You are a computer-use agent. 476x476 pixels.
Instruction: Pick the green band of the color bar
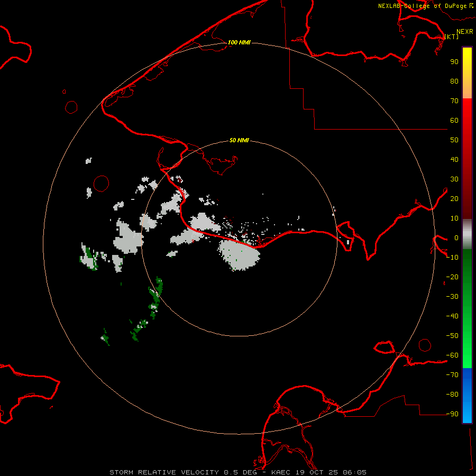pyautogui.click(x=467, y=309)
